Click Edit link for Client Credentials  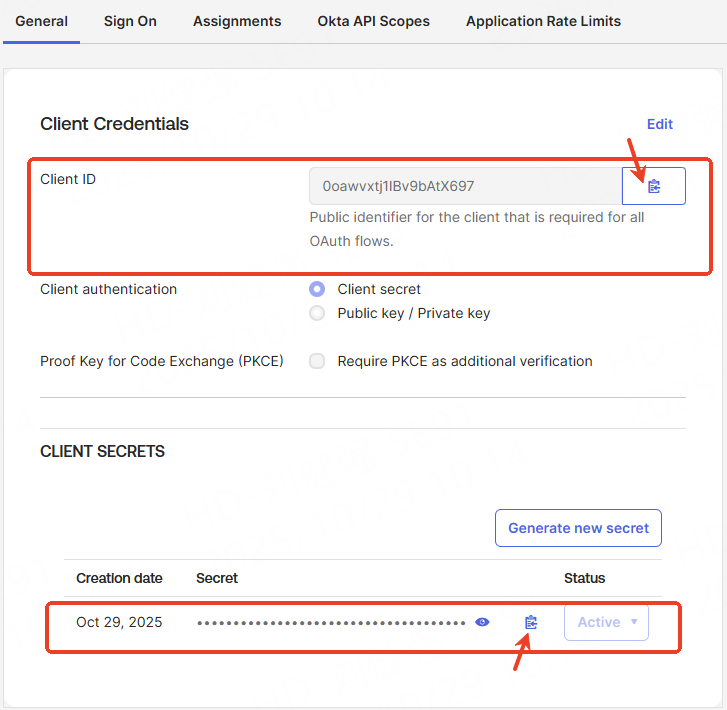tap(659, 124)
